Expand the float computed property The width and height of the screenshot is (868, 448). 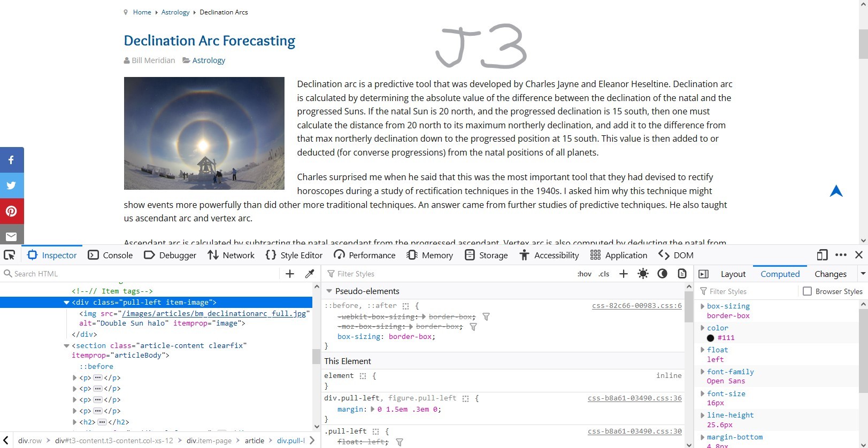(703, 350)
